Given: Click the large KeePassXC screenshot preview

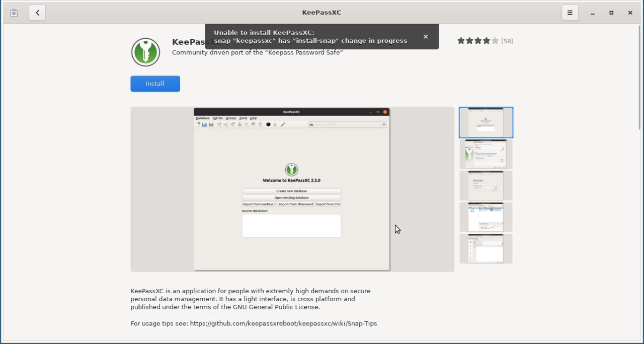Looking at the screenshot, I should point(292,189).
